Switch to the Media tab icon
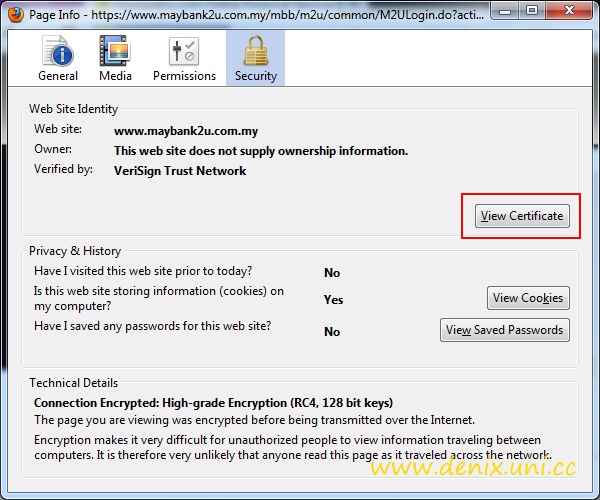This screenshot has width=600, height=500. coord(115,50)
